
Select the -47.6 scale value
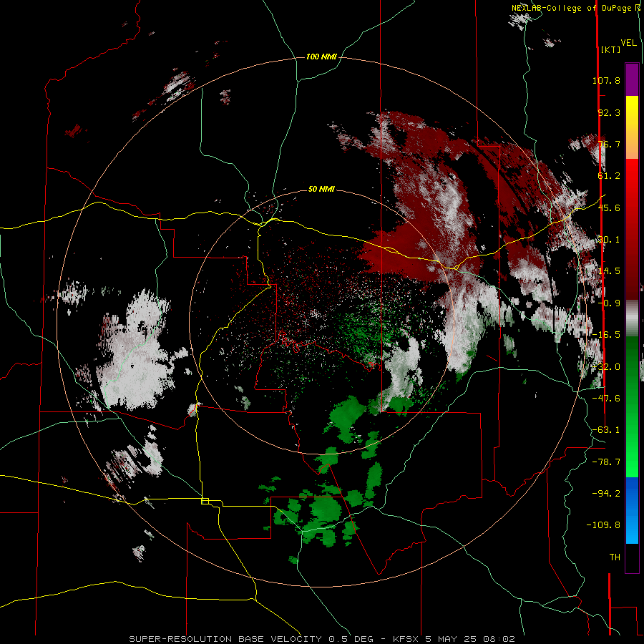tap(606, 399)
